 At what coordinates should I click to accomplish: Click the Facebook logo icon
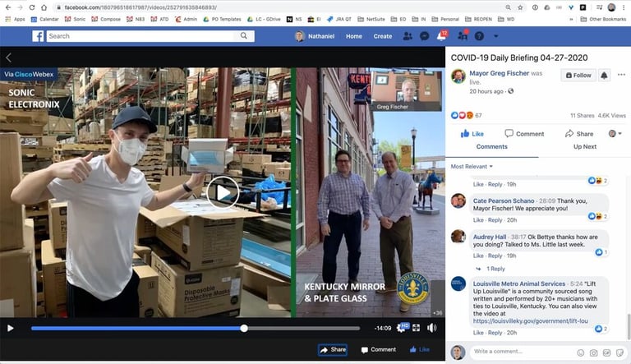coord(38,36)
